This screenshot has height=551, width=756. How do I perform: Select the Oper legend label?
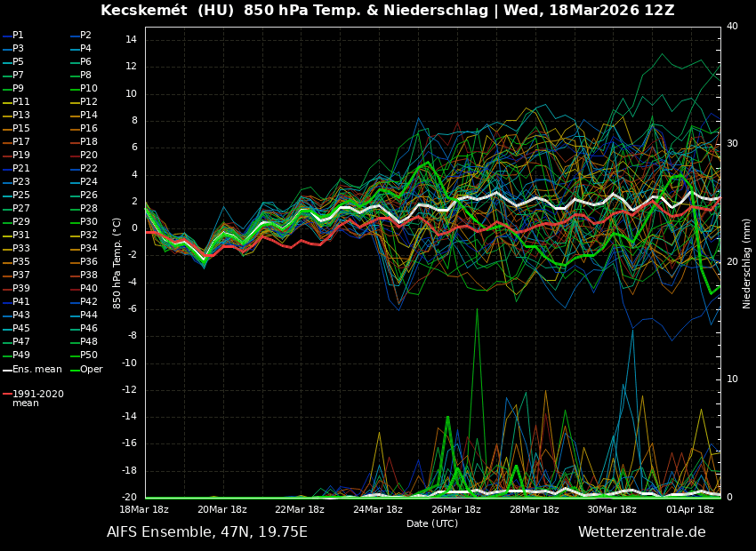click(x=91, y=370)
